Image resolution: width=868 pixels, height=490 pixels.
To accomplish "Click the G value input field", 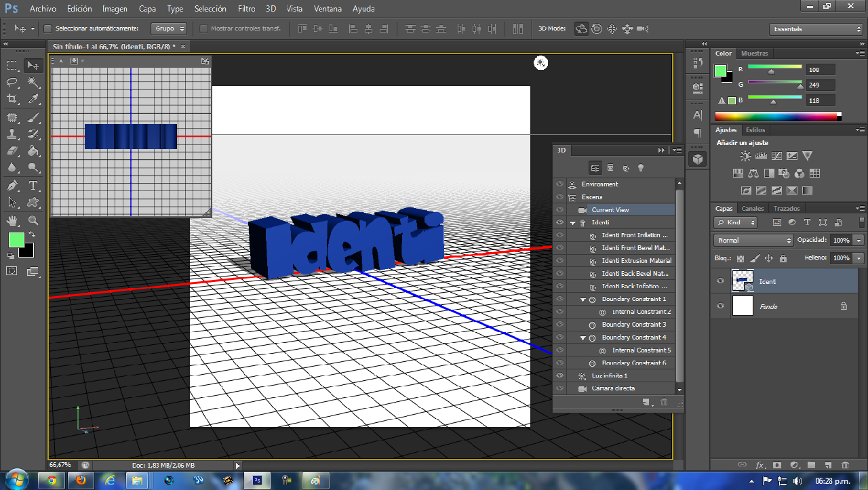I will coord(821,85).
